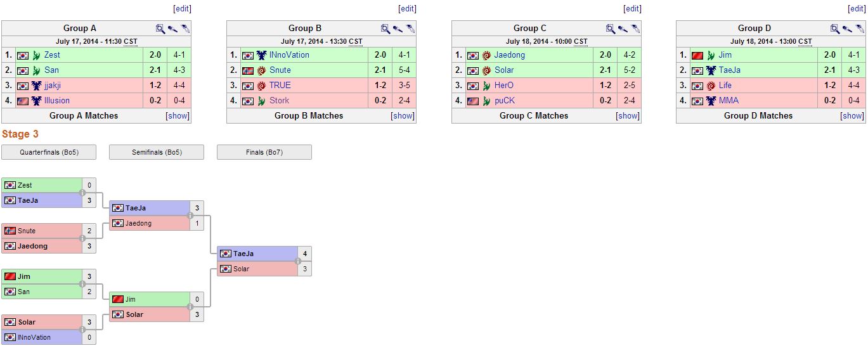Expand Group B Matches with show link
868x348 pixels.
click(x=403, y=116)
